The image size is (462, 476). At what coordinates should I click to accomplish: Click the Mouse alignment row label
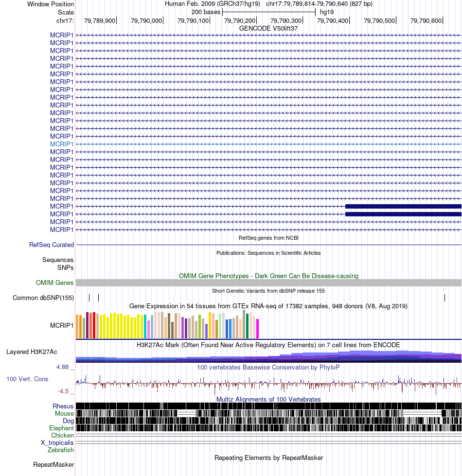tap(64, 413)
